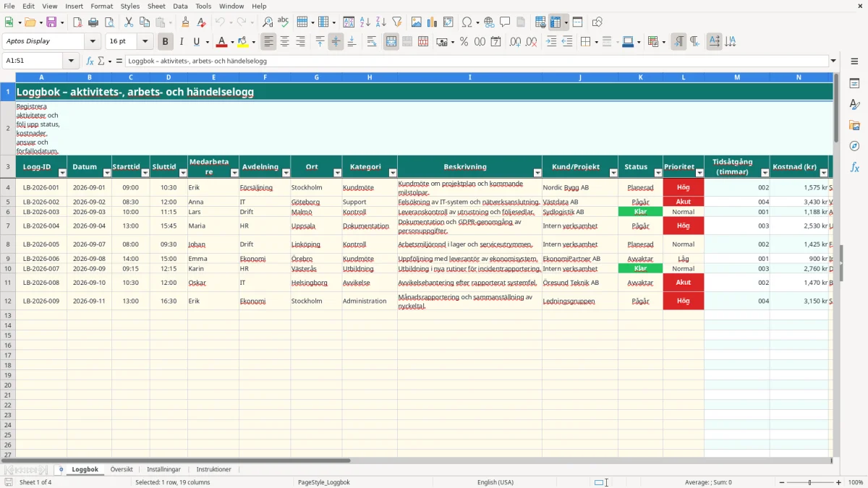Sort ascending using the A-Z toolbar icon

(x=365, y=22)
